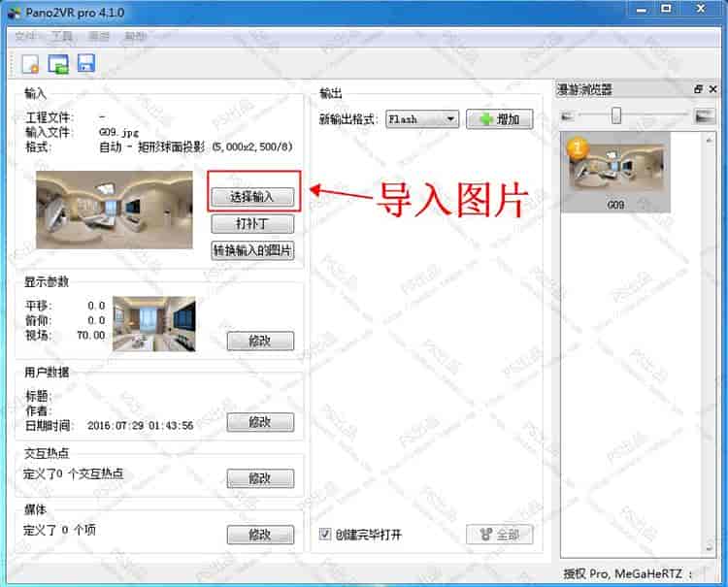Click the 媒体 text 定义了 0 个项
The image size is (728, 587).
59,530
